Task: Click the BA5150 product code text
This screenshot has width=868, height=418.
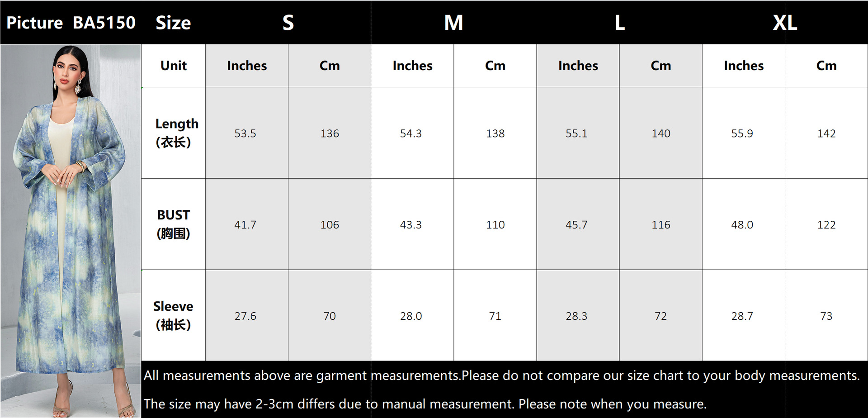Action: [x=104, y=23]
